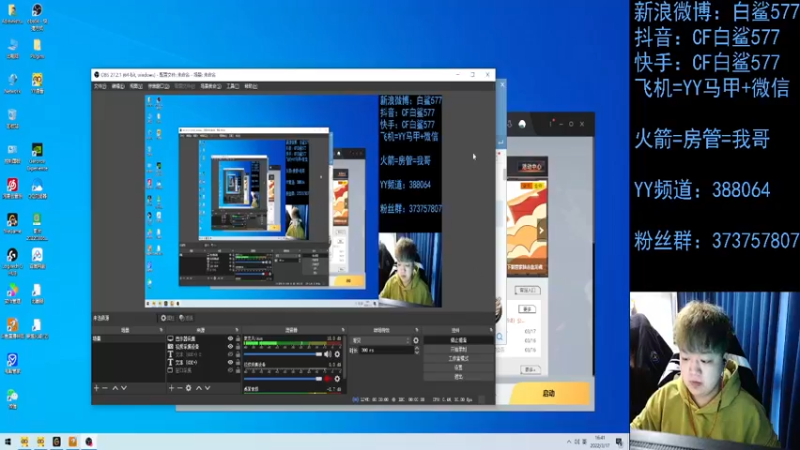Image resolution: width=800 pixels, height=450 pixels.
Task: Open the 停靠窗口 (Docks) menu in OBS
Action: (158, 86)
